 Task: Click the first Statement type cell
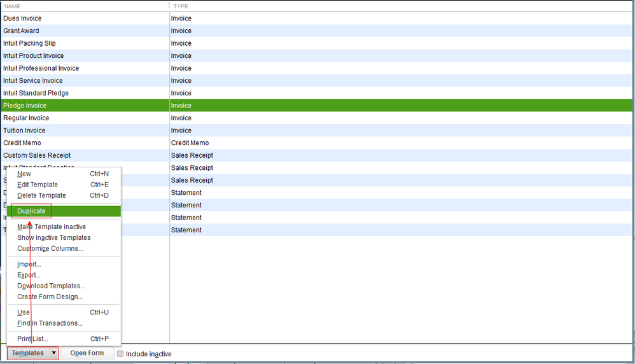[186, 193]
